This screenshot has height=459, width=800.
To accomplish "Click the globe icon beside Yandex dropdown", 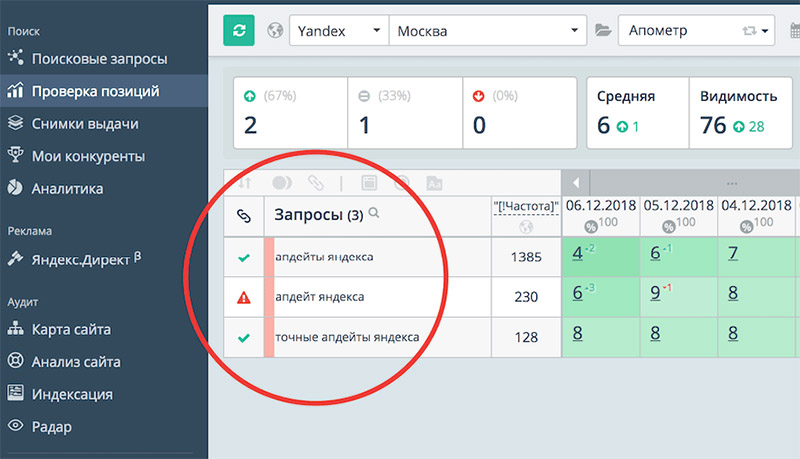I will (x=275, y=31).
